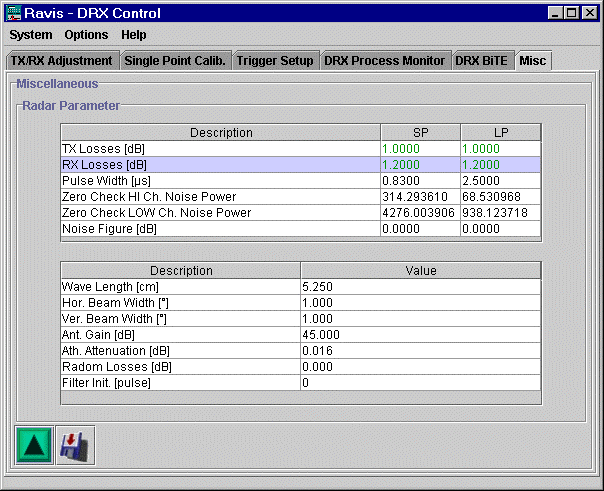The image size is (604, 491).
Task: Click the Value column header
Action: click(421, 270)
